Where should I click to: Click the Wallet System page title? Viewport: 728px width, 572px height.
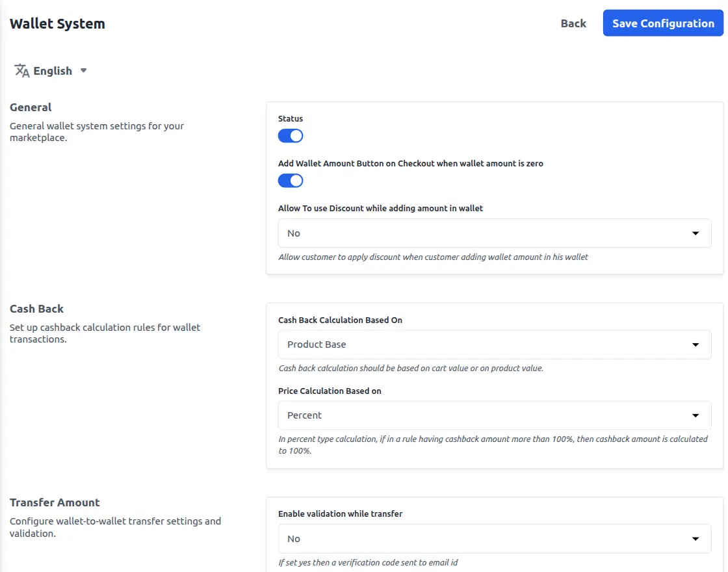(57, 23)
